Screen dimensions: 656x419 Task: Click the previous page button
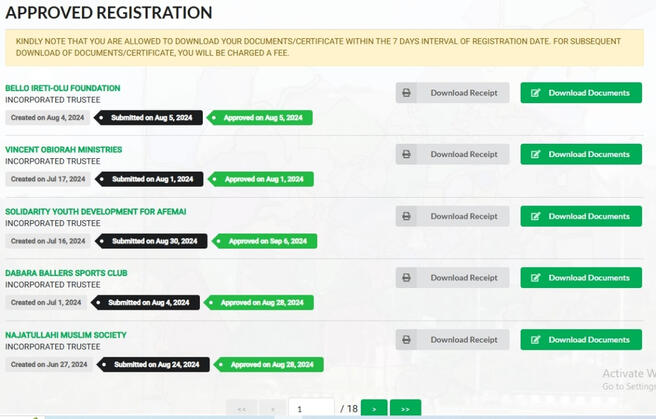click(272, 409)
